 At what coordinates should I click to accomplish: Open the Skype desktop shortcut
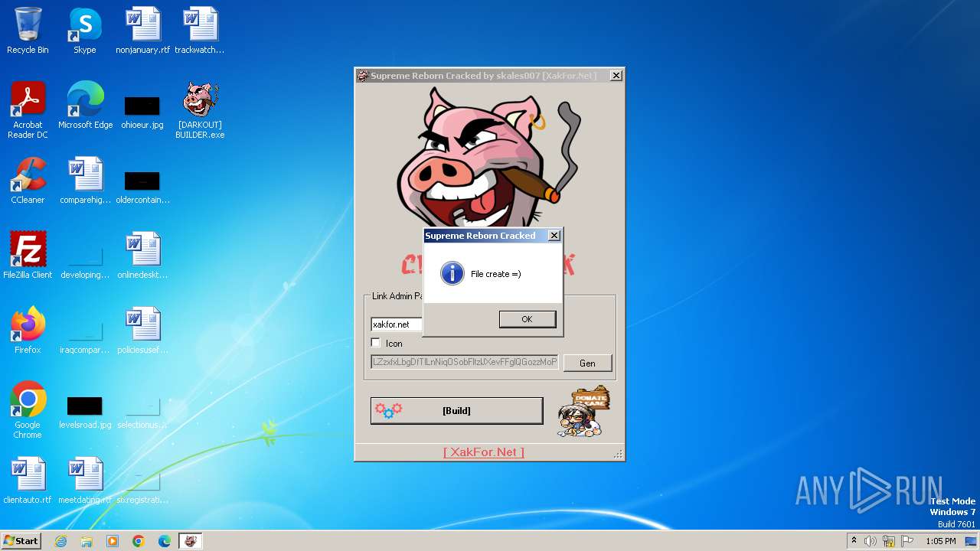click(85, 31)
